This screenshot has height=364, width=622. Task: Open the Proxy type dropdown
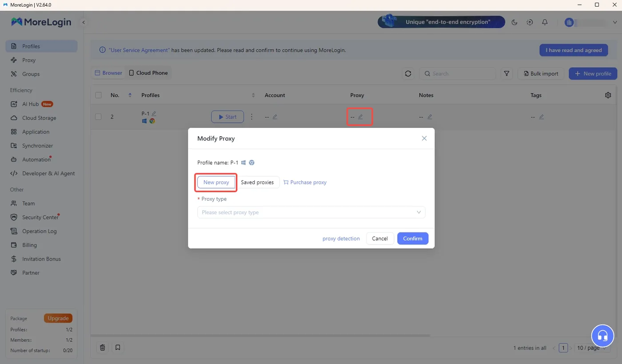[311, 212]
